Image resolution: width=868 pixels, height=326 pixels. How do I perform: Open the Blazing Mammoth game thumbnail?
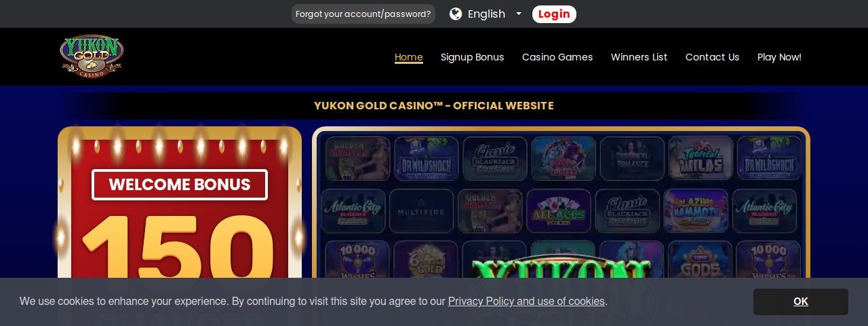[696, 211]
